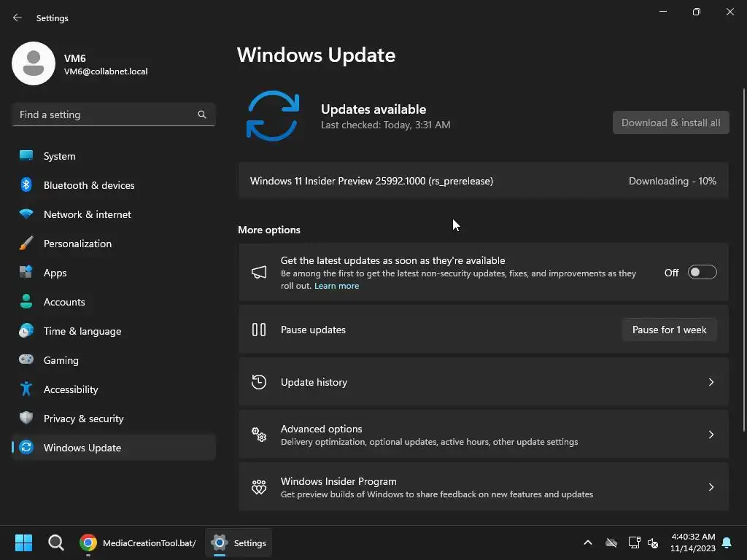Show hidden tray icons chevron

(x=588, y=542)
